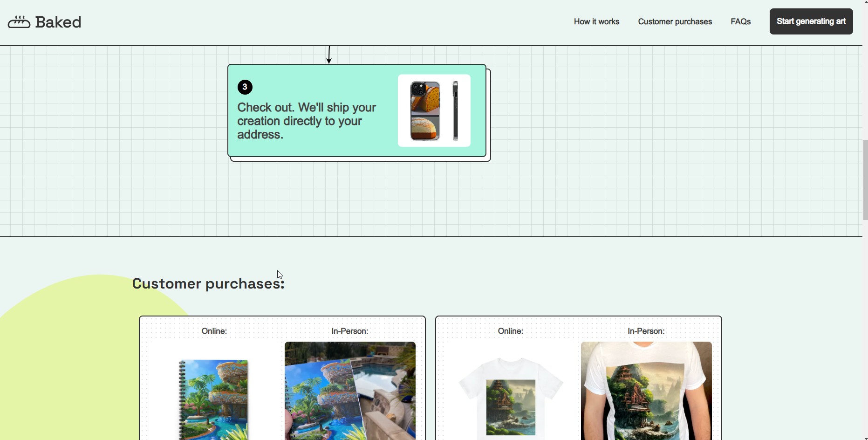View the in-person notebook photo by pool
Viewport: 868px width, 440px height.
[x=350, y=391]
